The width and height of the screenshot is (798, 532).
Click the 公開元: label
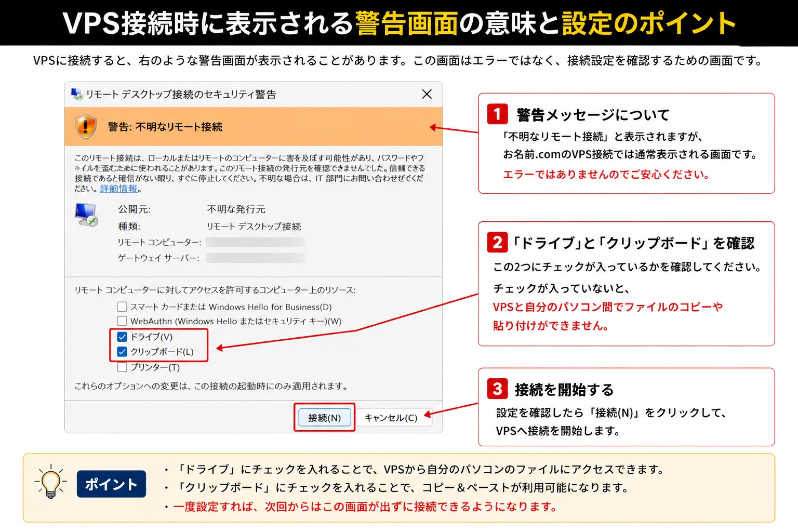pyautogui.click(x=134, y=209)
